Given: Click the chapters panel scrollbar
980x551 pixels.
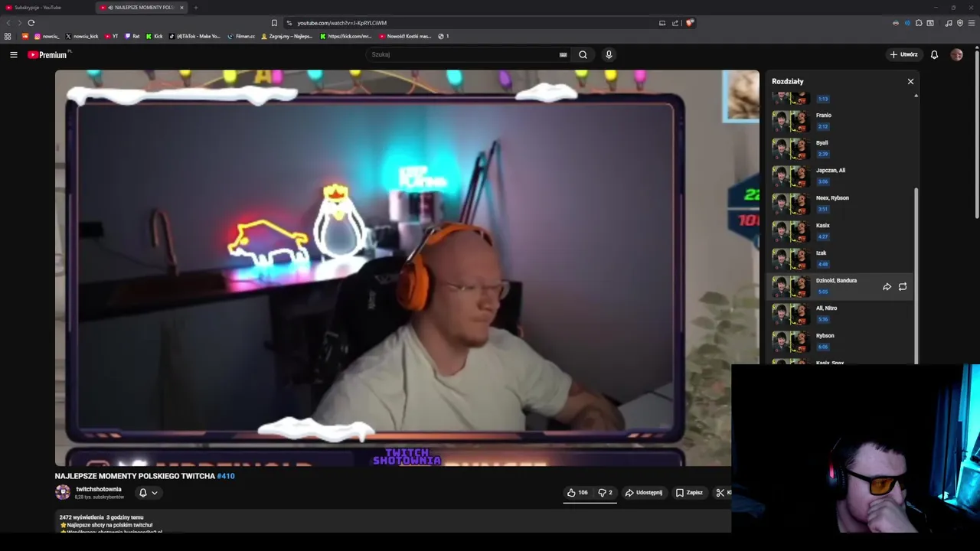Looking at the screenshot, I should pyautogui.click(x=916, y=275).
